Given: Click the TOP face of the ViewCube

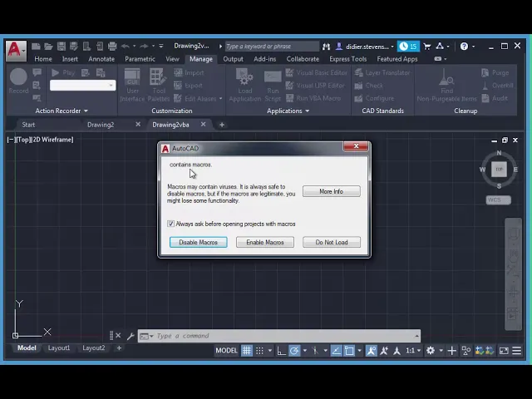Looking at the screenshot, I should [499, 169].
